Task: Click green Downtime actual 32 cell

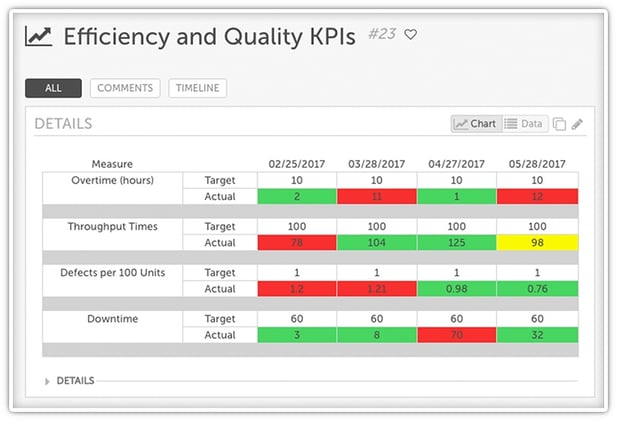Action: pyautogui.click(x=537, y=335)
